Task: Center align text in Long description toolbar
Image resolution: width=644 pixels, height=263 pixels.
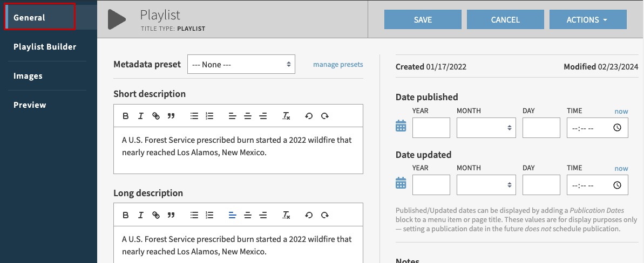Action: 248,215
